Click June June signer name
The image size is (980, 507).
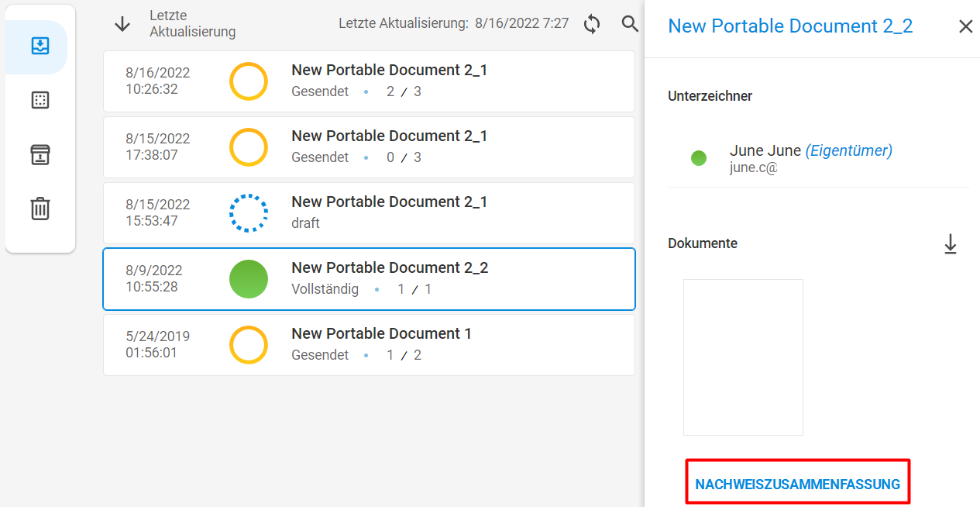765,150
